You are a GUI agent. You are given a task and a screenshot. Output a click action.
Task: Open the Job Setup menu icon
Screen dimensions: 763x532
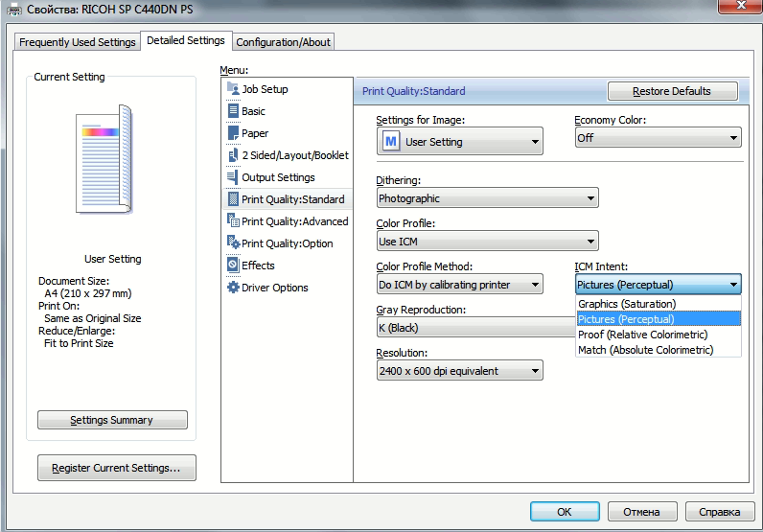point(233,88)
